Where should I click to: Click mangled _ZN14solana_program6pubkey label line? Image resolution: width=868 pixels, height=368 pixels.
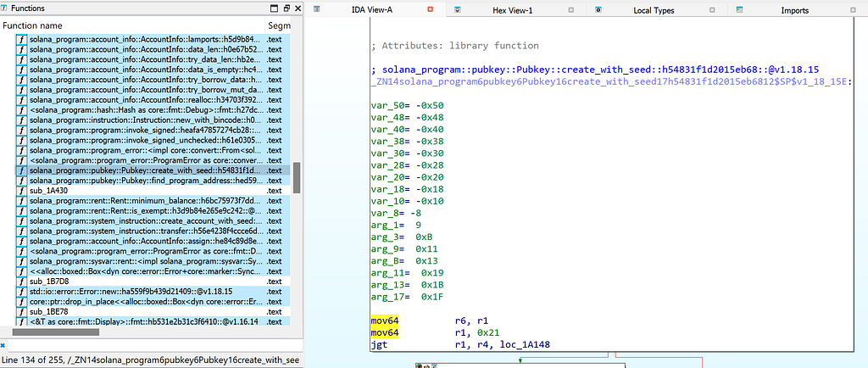(x=611, y=81)
